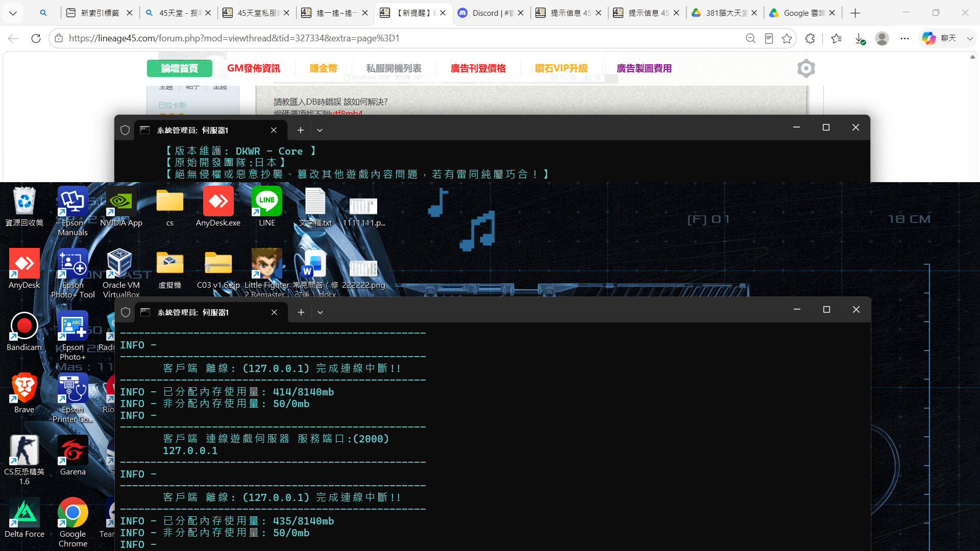Screen dimensions: 980x551
Task: Open the 常見問答 Word document
Action: tap(315, 272)
